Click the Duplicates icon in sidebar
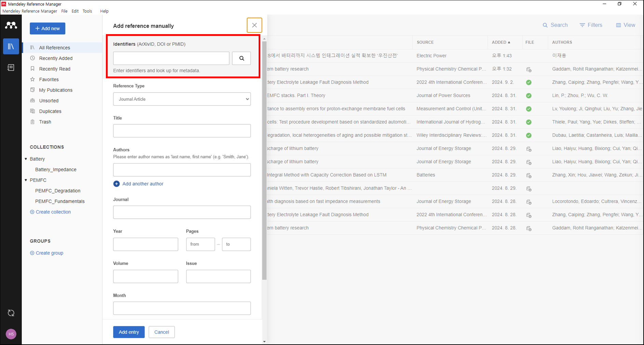 [32, 111]
